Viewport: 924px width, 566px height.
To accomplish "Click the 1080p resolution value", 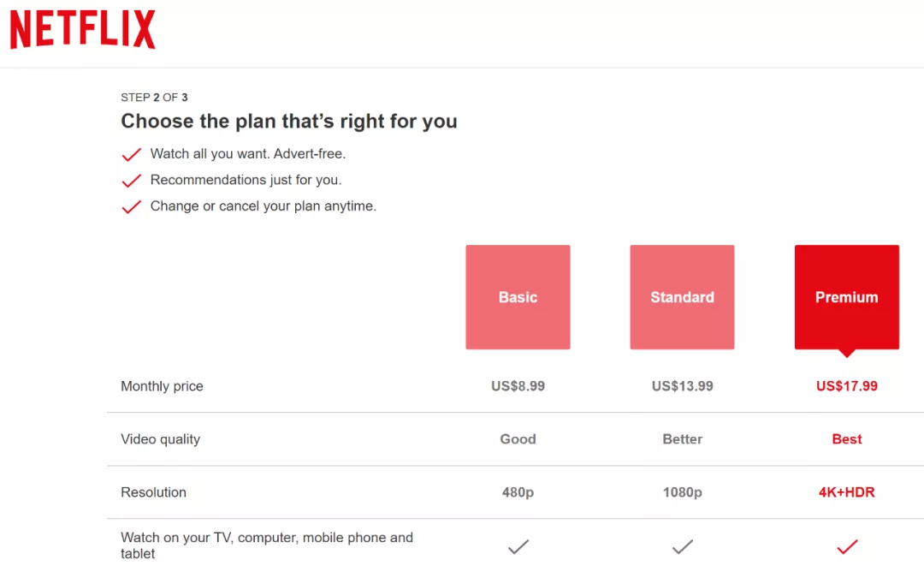I will click(682, 492).
